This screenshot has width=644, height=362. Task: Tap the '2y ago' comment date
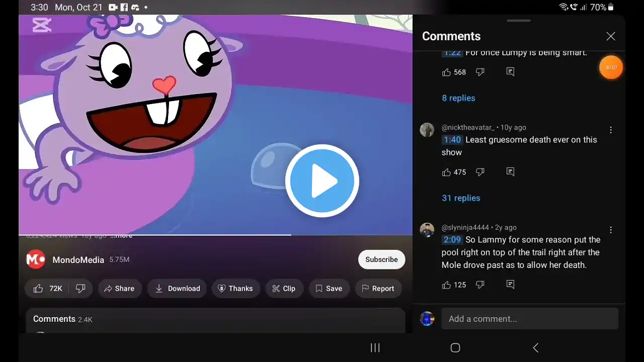pos(506,228)
